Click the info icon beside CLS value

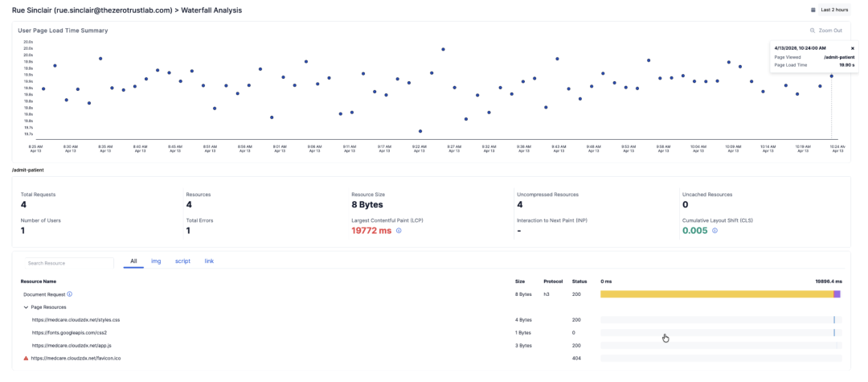tap(714, 231)
